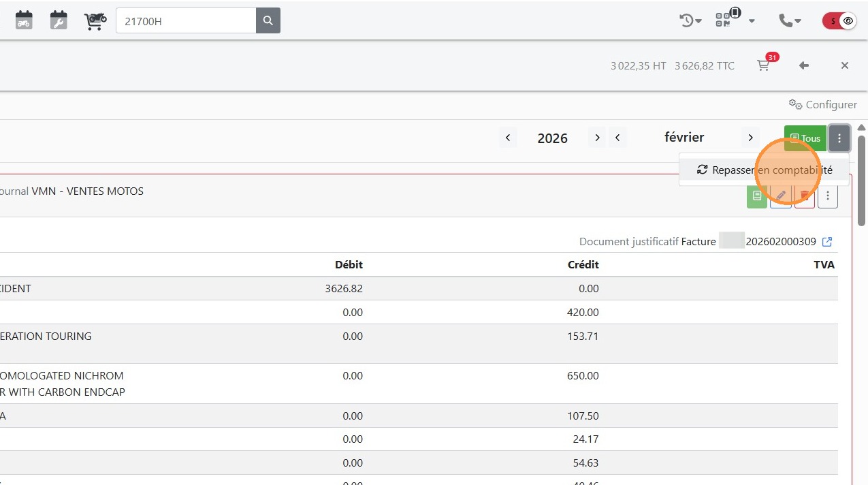Go to next year after 2026
The height and width of the screenshot is (485, 868).
597,138
